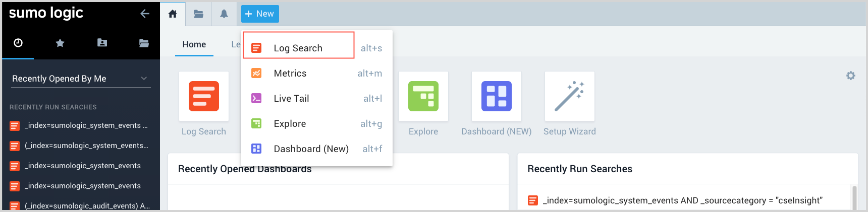This screenshot has height=212, width=868.
Task: Show favorites with the star icon
Action: [60, 43]
